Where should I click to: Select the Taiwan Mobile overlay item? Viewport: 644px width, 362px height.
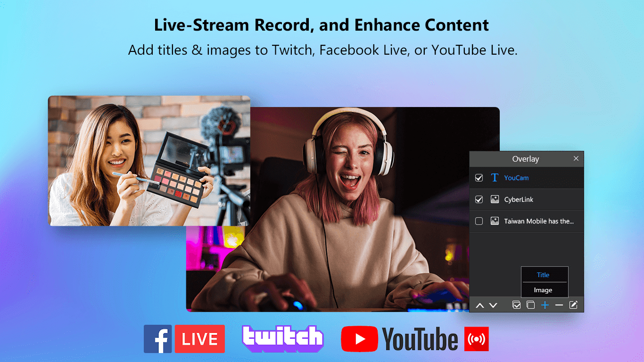(538, 221)
